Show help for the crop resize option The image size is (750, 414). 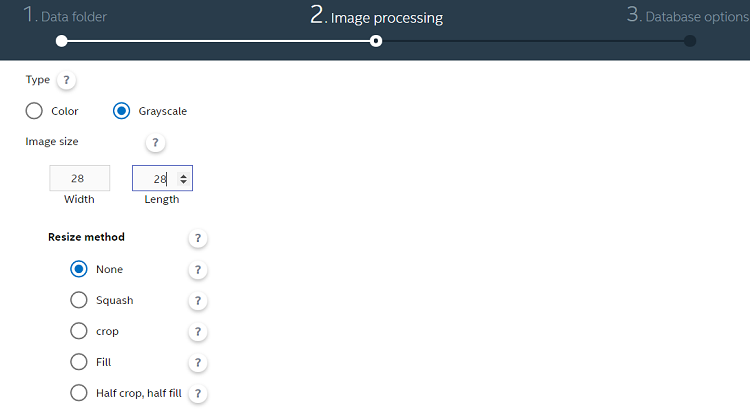(198, 332)
